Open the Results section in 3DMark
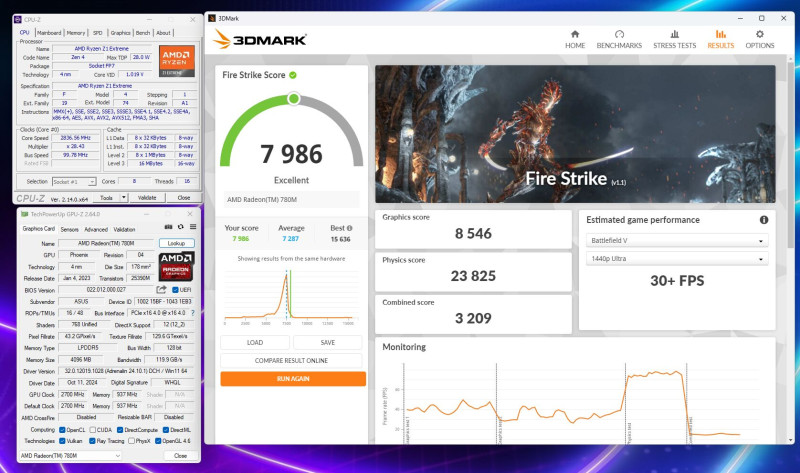800x473 pixels. point(720,39)
